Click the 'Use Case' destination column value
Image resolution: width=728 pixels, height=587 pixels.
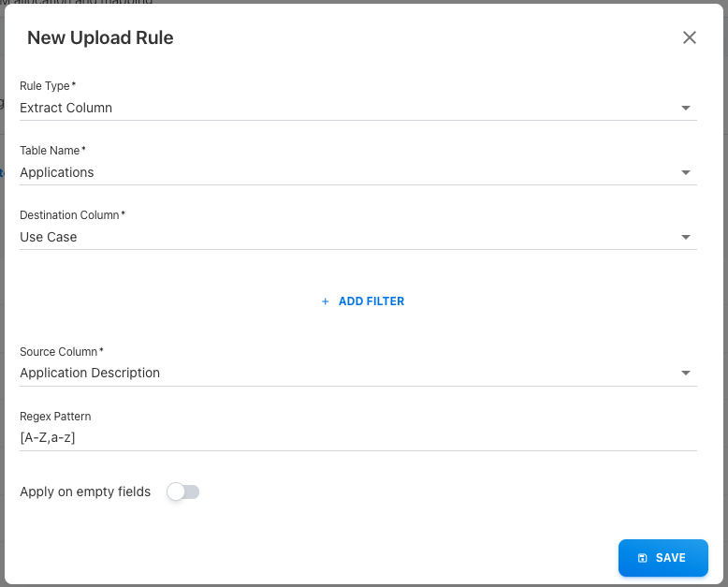(x=49, y=237)
